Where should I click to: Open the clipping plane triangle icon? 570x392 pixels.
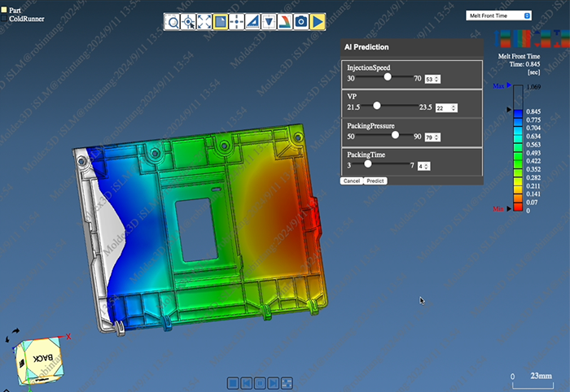click(269, 22)
